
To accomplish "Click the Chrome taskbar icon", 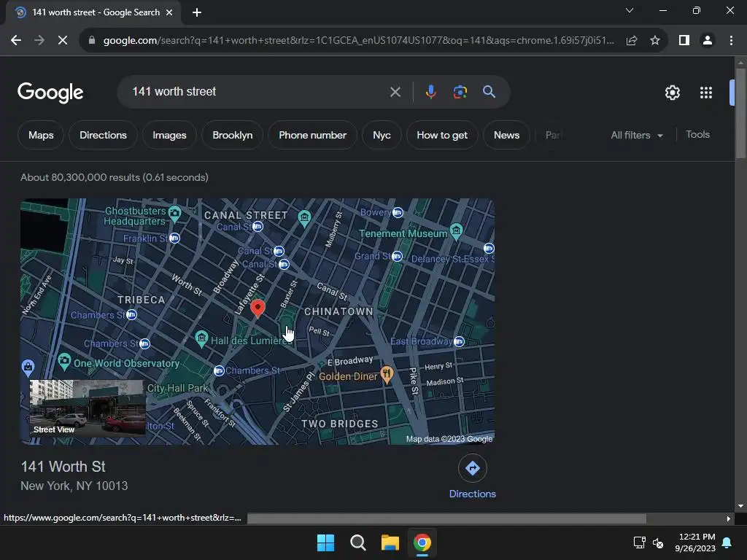I will click(x=422, y=542).
